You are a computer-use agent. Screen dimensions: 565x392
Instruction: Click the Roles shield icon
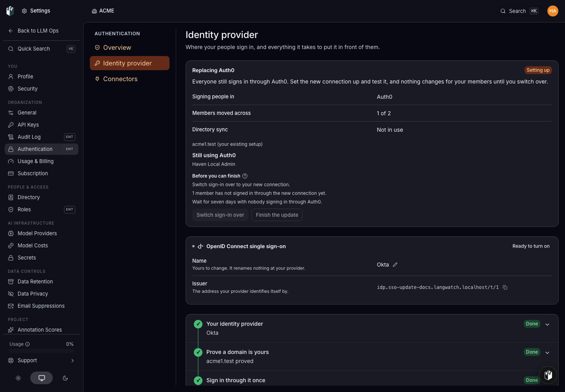pyautogui.click(x=11, y=209)
